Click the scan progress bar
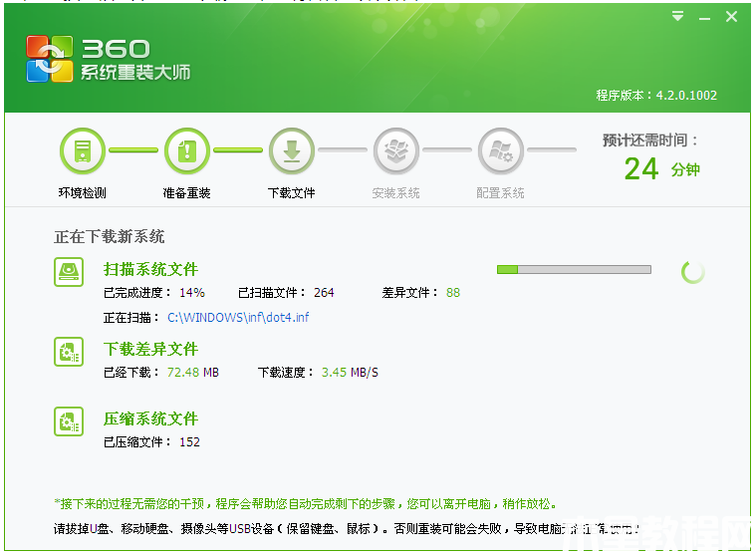Screen dimensions: 756x553 click(x=575, y=269)
